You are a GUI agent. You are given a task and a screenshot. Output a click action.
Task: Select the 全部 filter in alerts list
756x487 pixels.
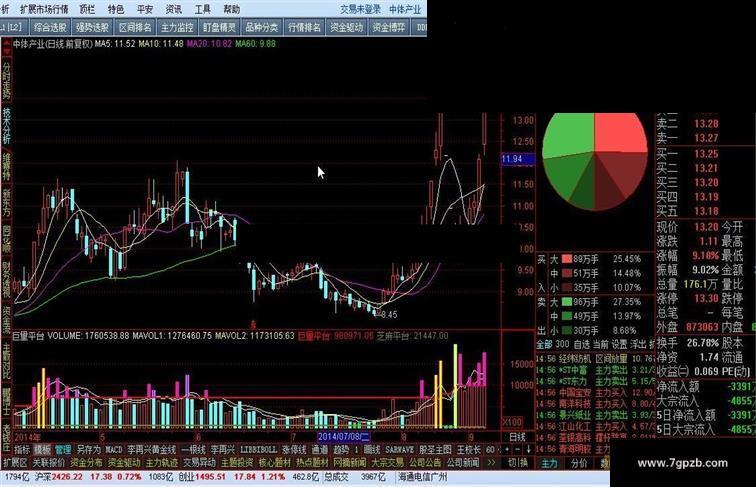click(x=544, y=344)
